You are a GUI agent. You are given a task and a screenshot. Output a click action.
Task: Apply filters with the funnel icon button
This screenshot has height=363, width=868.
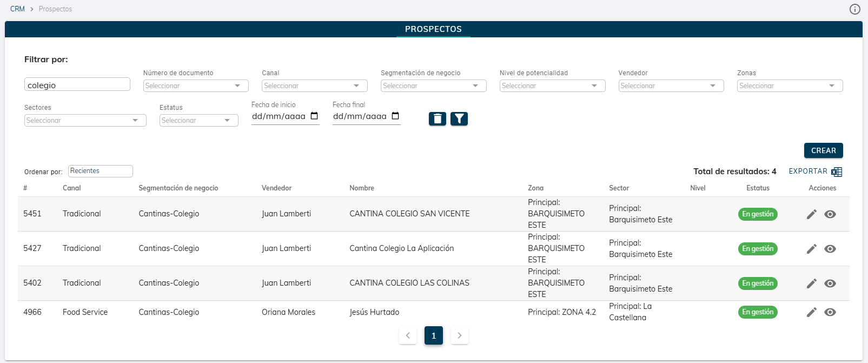tap(459, 118)
